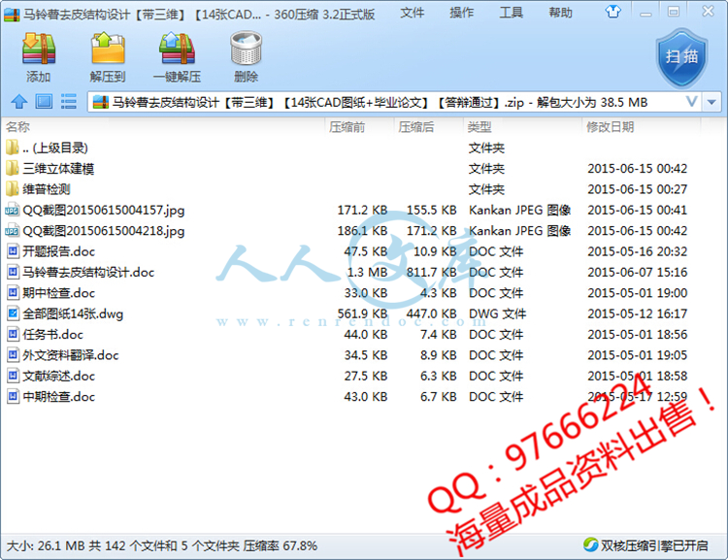Click the blue 扫描 shield scan button
The image size is (728, 560).
681,58
